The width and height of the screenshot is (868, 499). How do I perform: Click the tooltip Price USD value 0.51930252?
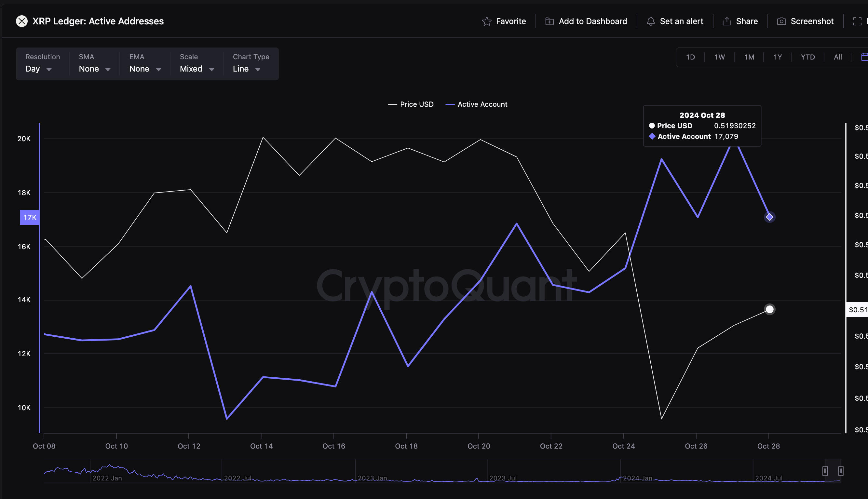click(x=735, y=126)
